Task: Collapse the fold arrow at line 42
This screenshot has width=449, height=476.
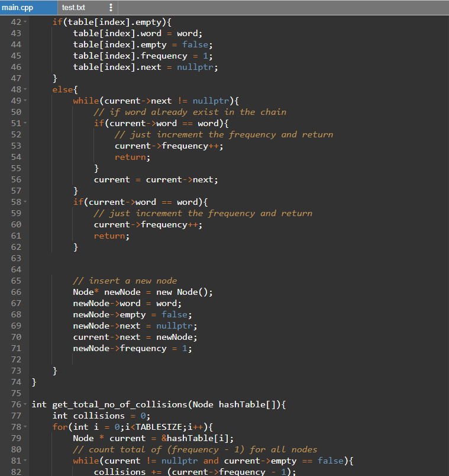Action: click(25, 22)
